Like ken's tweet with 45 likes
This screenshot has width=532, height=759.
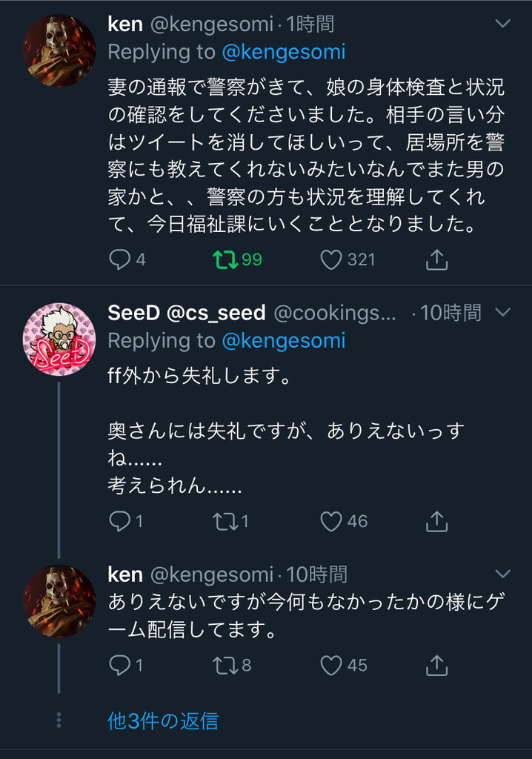[331, 665]
